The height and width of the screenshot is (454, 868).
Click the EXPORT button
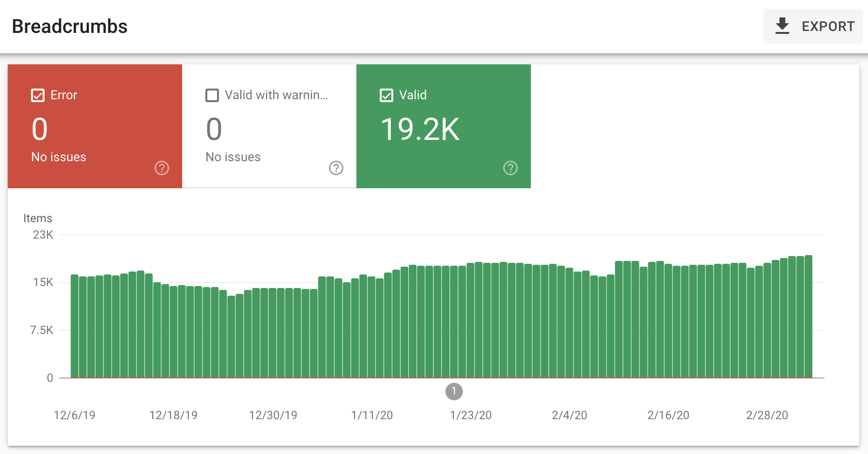coord(813,26)
